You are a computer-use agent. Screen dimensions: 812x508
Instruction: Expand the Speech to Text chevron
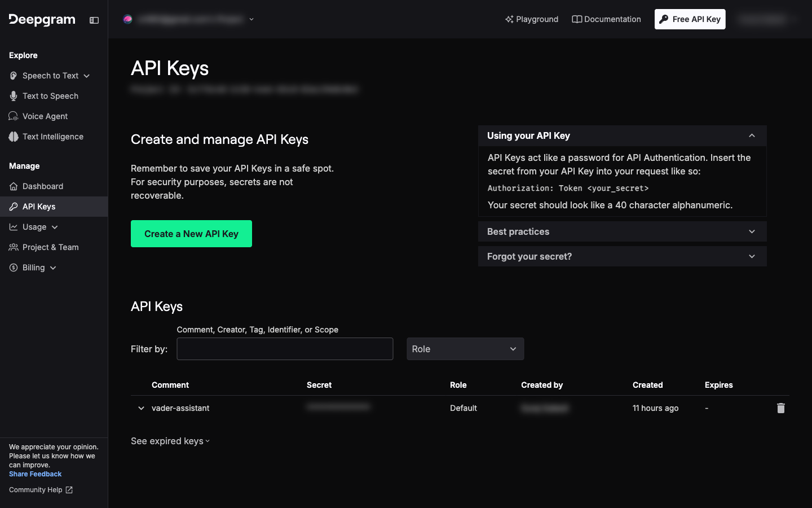[86, 76]
